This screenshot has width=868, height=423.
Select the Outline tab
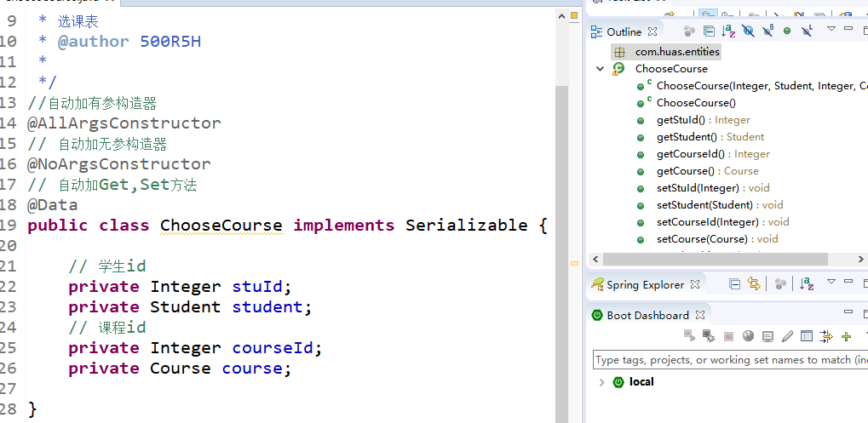tap(624, 31)
